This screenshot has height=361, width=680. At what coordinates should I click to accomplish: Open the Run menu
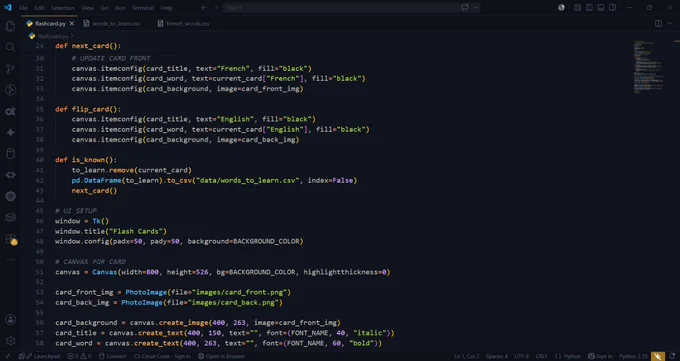(120, 8)
